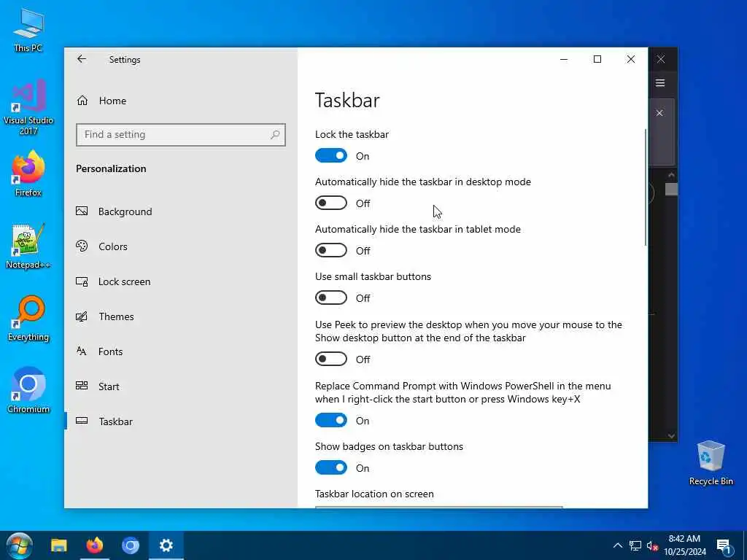747x560 pixels.
Task: Click the muted volume tray icon
Action: click(x=652, y=545)
